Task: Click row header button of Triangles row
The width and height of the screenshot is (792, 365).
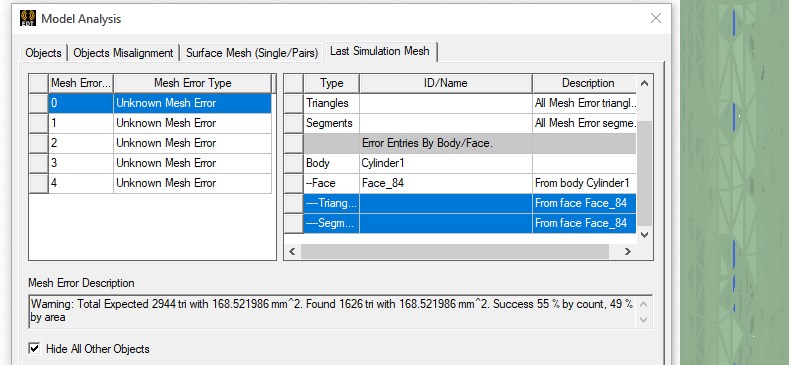Action: [x=294, y=103]
